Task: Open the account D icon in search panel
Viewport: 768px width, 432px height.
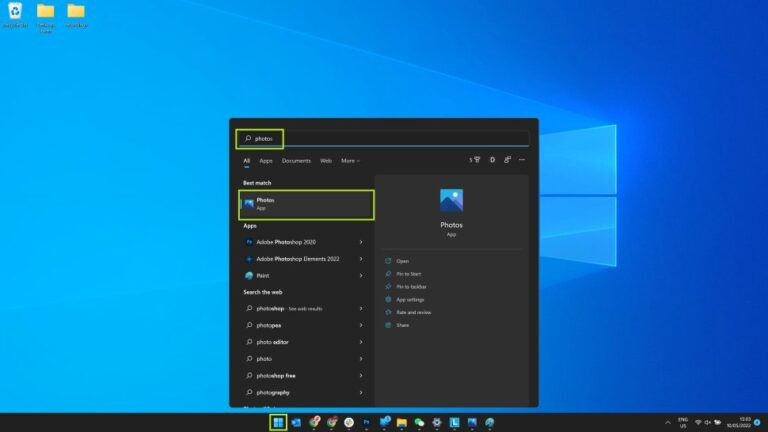Action: [492, 160]
